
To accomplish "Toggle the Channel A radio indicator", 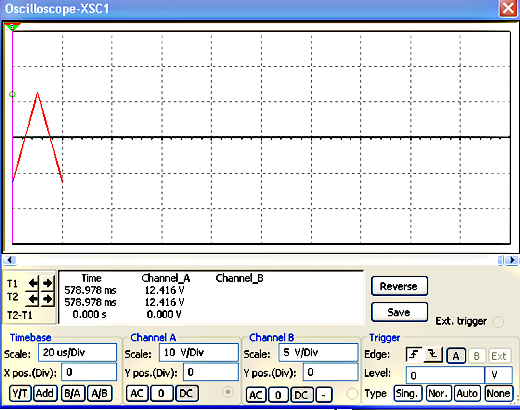I will tap(228, 392).
